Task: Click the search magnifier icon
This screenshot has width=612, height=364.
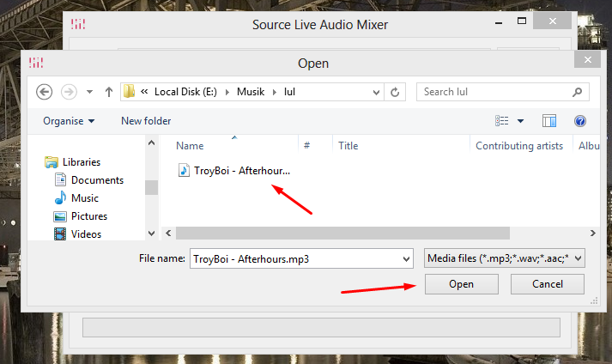Action: coord(578,92)
